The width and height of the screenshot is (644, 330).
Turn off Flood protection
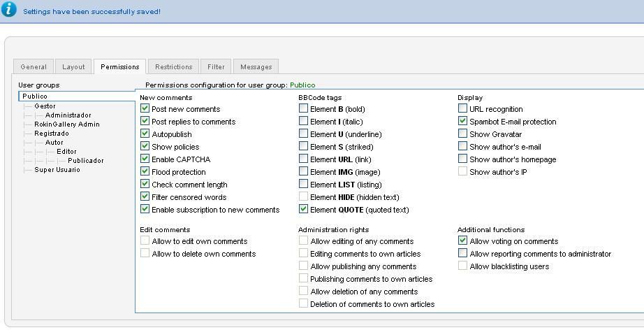pos(145,171)
